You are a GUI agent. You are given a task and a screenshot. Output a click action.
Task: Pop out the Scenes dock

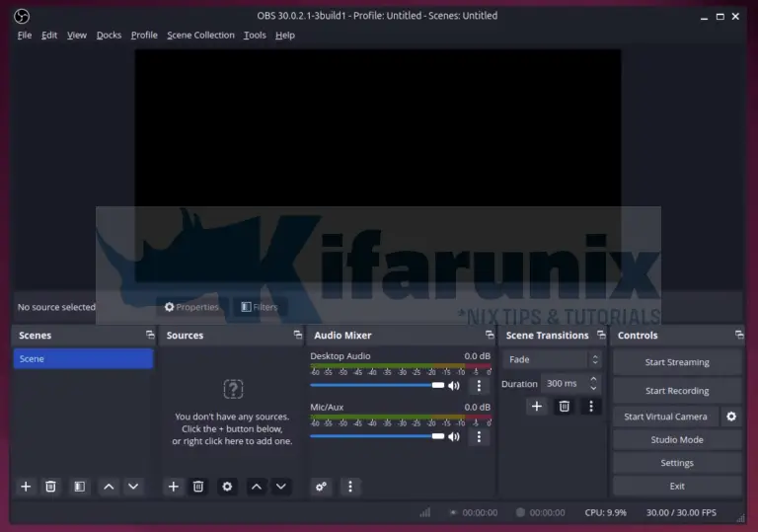pyautogui.click(x=150, y=335)
